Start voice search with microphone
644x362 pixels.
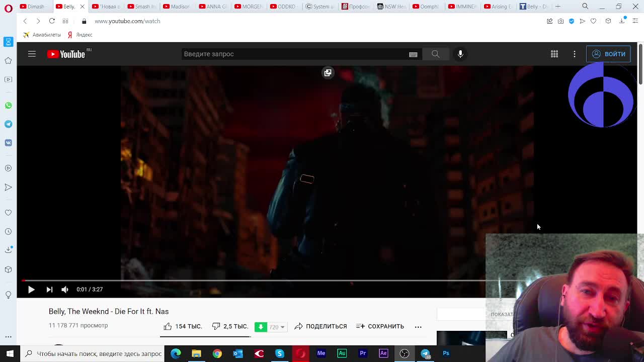460,54
